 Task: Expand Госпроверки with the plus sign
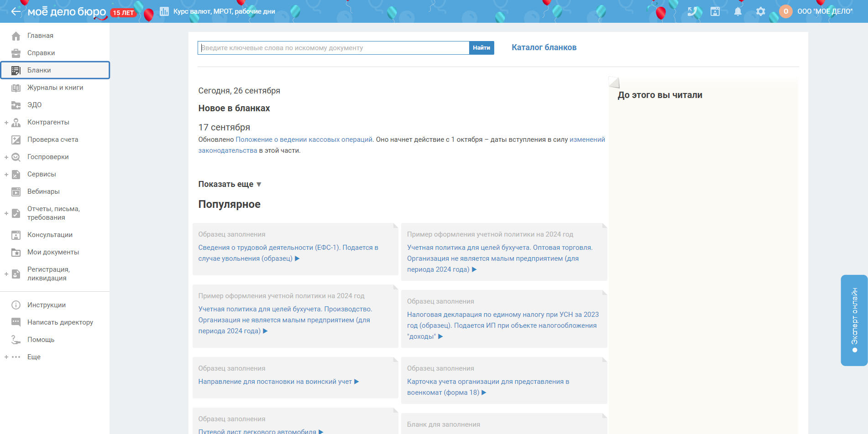pyautogui.click(x=6, y=157)
